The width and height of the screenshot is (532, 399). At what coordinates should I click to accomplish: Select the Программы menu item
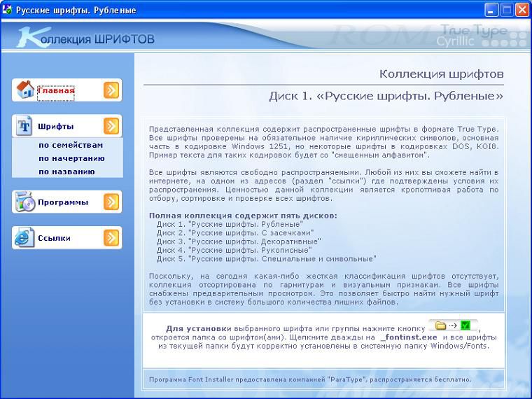(x=63, y=202)
